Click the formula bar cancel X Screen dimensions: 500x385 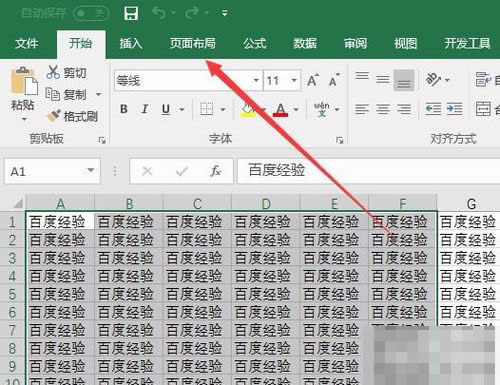(x=147, y=171)
